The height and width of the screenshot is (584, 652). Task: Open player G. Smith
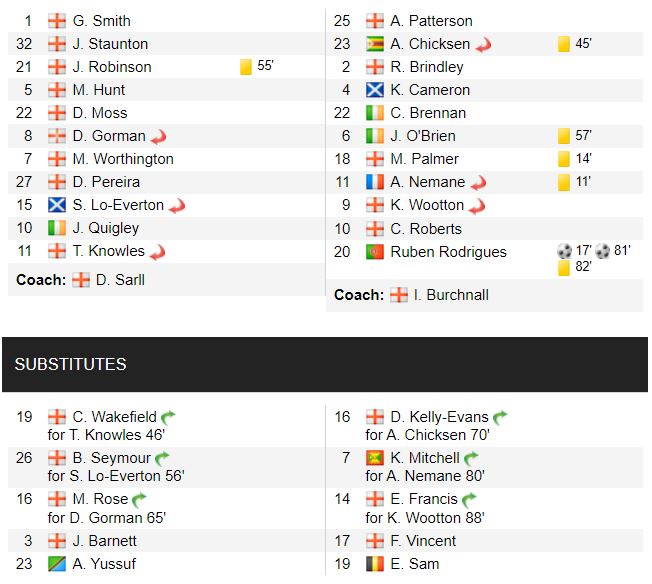coord(101,21)
